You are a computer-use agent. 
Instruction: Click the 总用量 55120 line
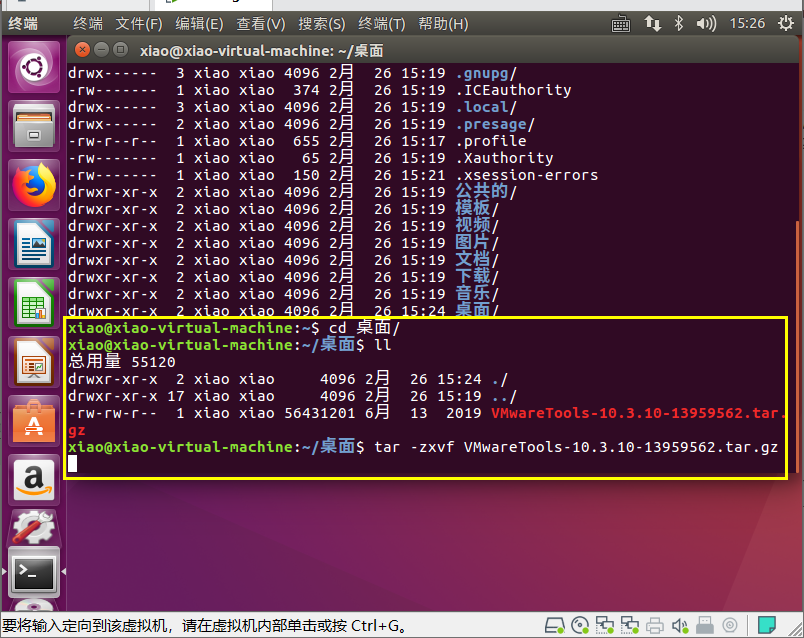click(x=122, y=362)
